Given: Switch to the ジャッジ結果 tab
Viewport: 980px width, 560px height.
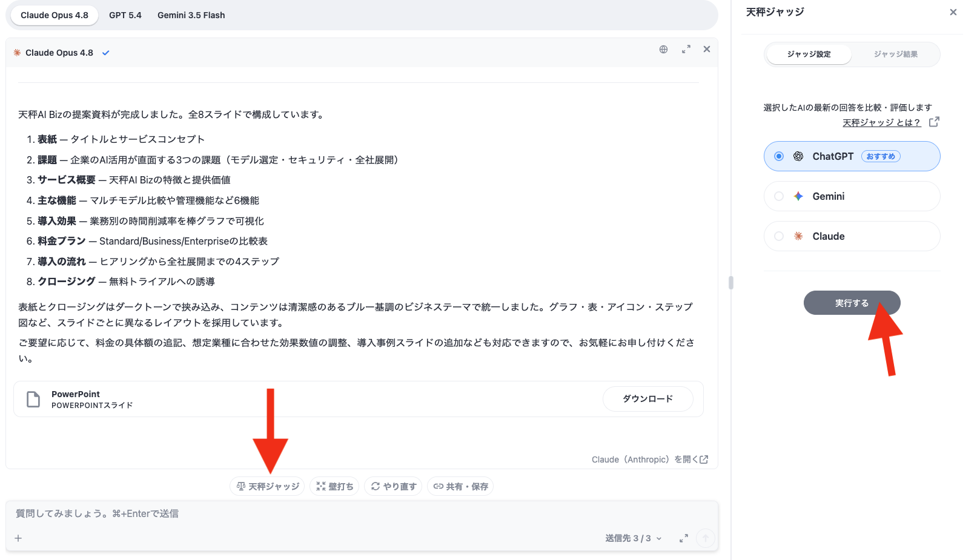Looking at the screenshot, I should coord(895,54).
